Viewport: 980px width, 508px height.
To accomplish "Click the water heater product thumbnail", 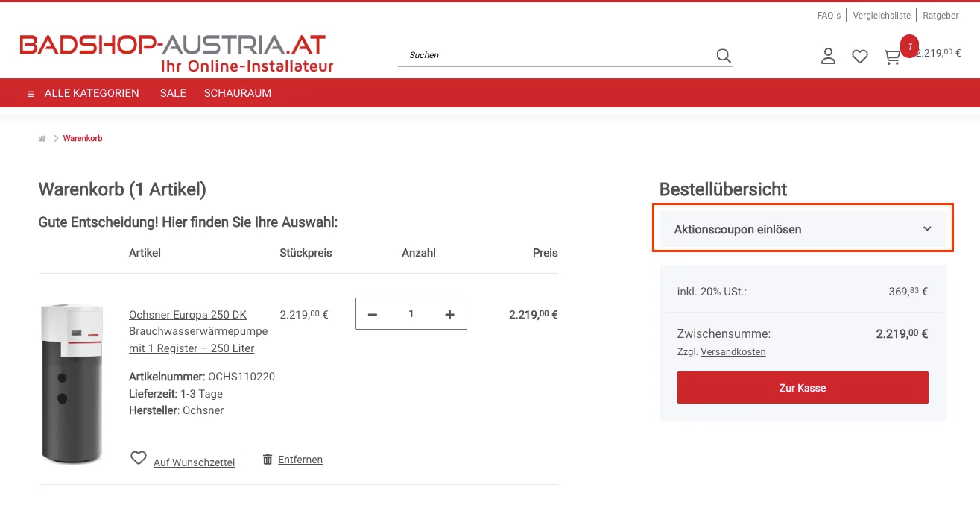I will point(72,383).
